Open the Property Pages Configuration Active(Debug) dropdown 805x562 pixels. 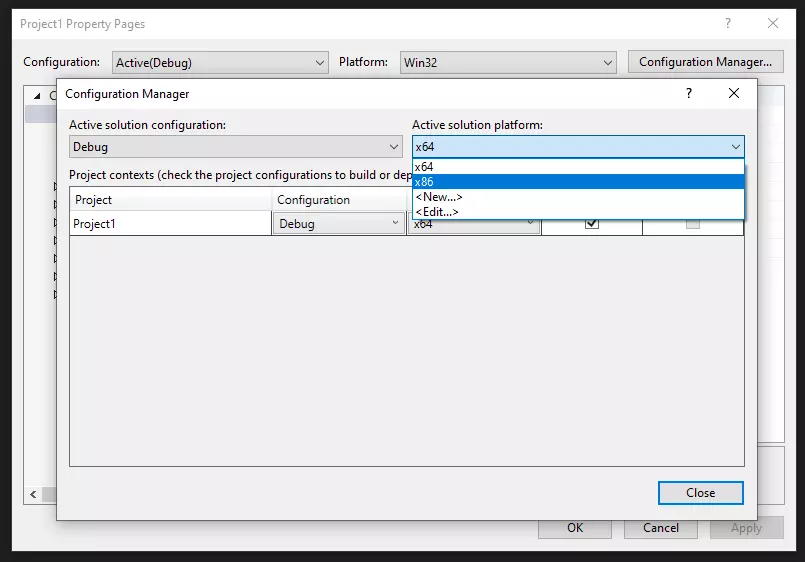point(220,63)
